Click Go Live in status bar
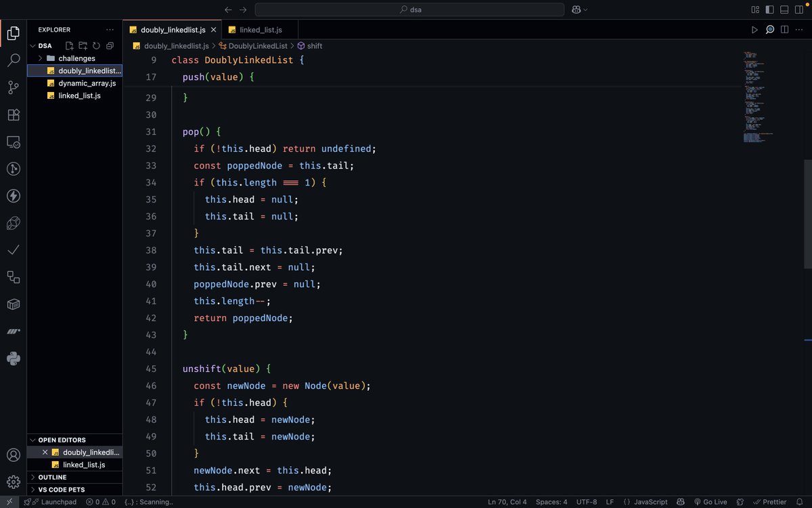This screenshot has width=812, height=508. [x=710, y=502]
